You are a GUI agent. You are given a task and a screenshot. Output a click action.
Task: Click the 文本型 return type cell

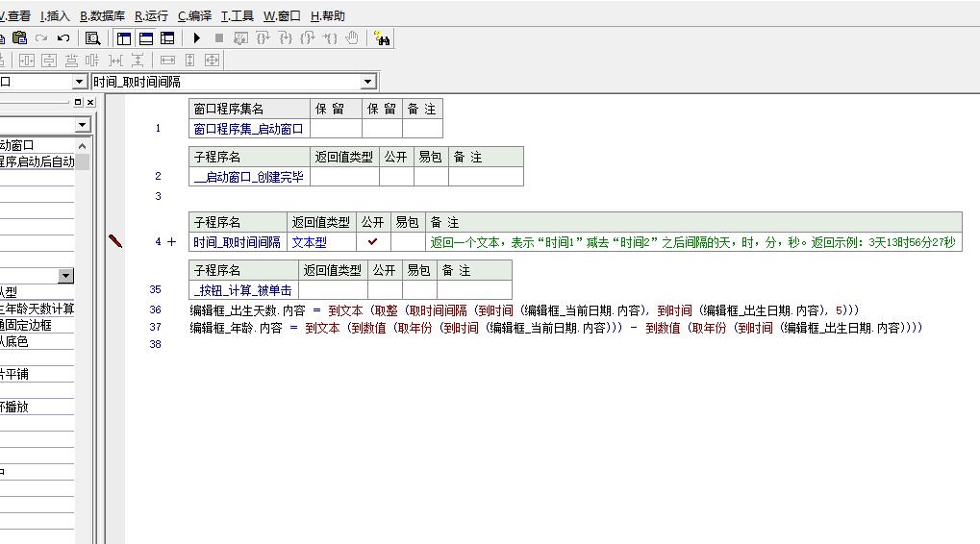click(x=322, y=241)
